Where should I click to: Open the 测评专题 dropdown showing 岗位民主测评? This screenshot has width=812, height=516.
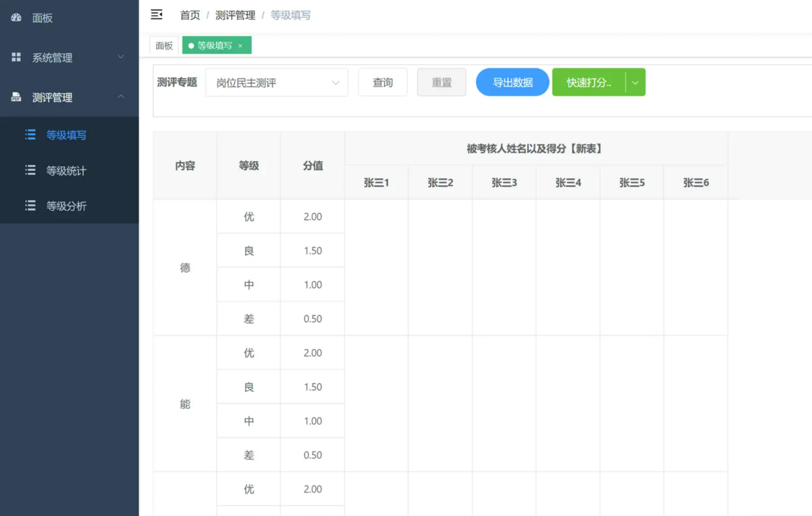(276, 82)
